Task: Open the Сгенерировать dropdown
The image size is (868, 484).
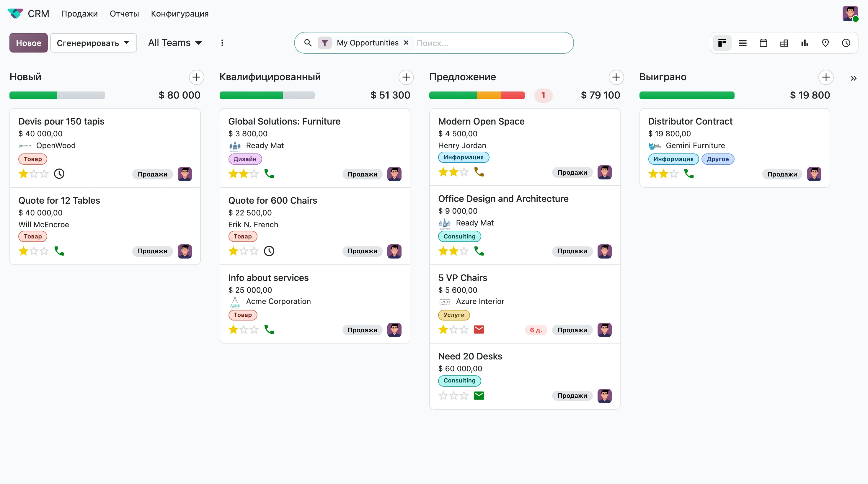Action: (x=93, y=43)
